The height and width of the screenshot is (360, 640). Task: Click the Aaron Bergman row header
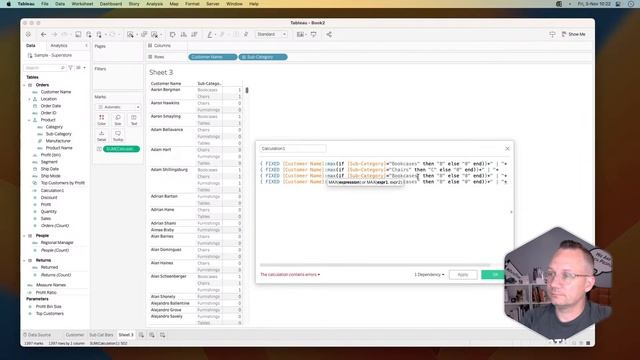click(x=165, y=89)
